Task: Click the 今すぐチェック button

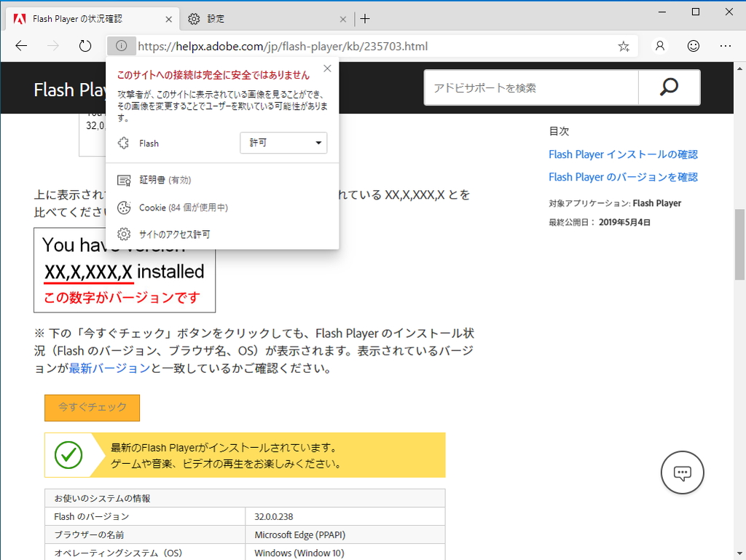Action: [92, 408]
